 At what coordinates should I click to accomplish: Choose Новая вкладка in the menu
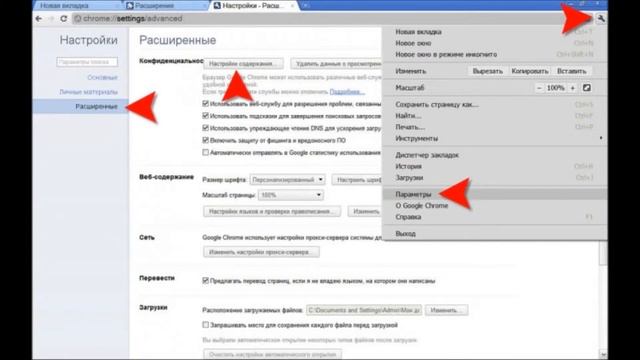click(x=494, y=32)
